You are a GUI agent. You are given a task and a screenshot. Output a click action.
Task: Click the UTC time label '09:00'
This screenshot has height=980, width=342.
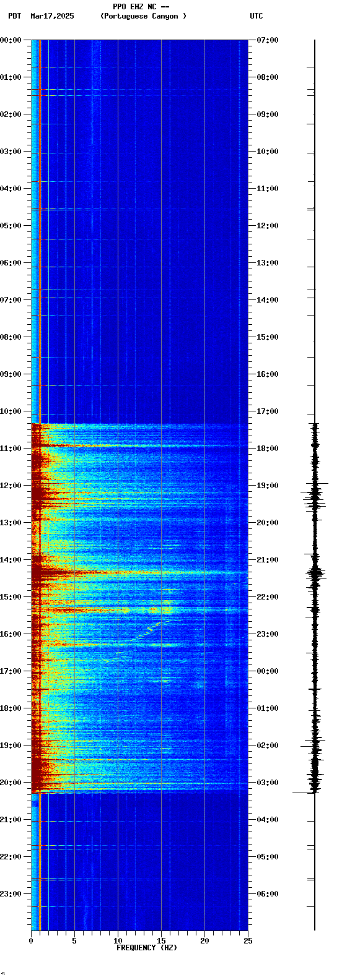[268, 114]
